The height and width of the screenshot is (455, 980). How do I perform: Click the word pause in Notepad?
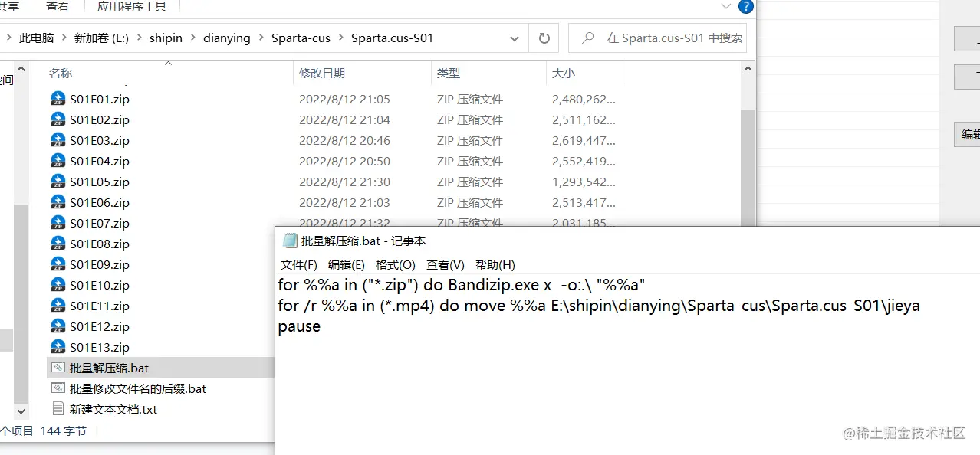click(299, 326)
